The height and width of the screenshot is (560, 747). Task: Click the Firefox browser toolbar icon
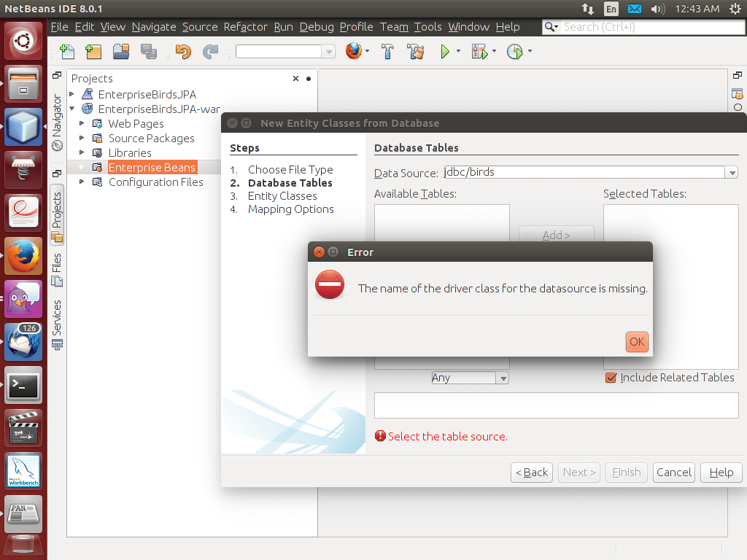(354, 51)
